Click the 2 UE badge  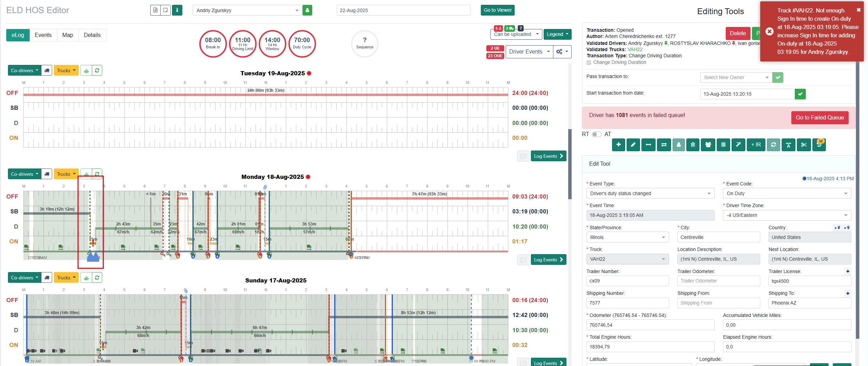tap(495, 48)
